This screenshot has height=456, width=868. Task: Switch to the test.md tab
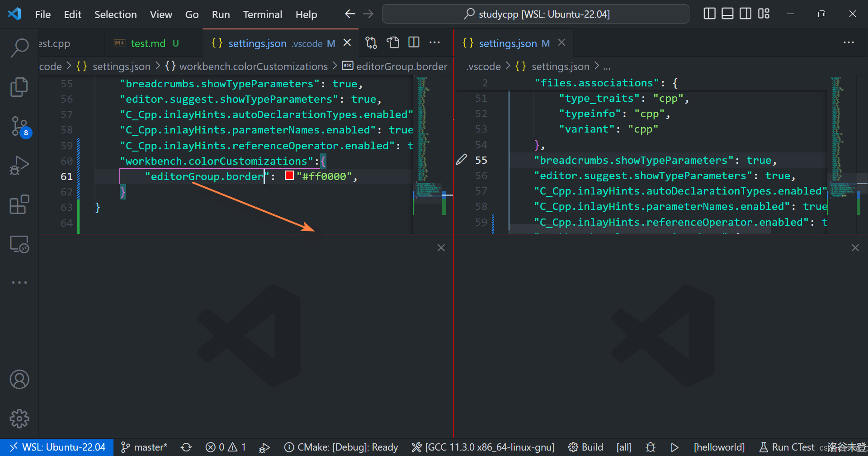pos(154,43)
